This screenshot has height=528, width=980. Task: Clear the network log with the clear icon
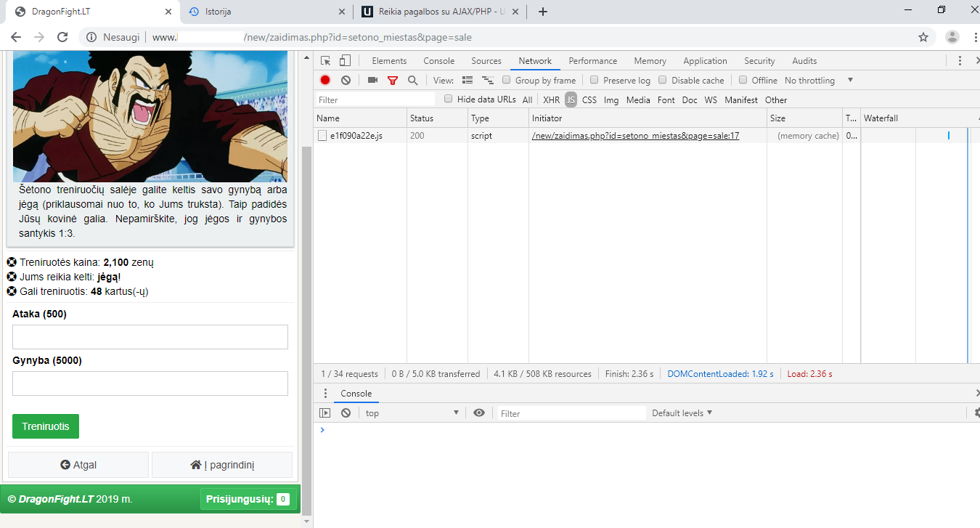(x=346, y=81)
